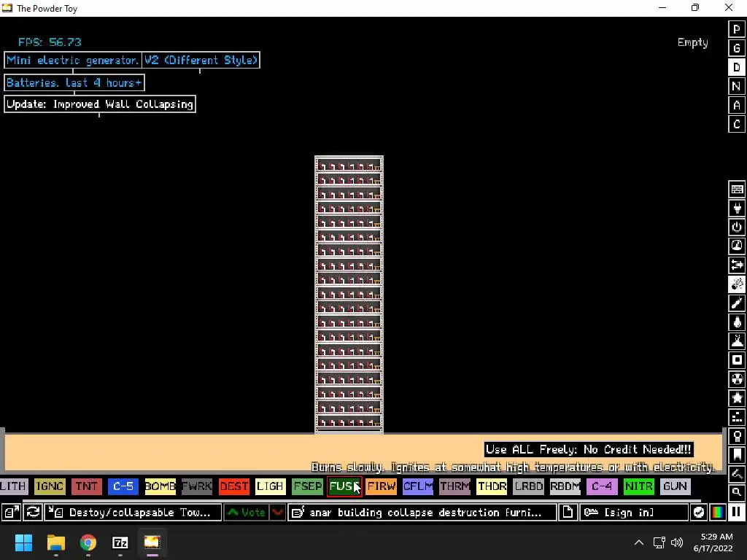Select the FIRW element
The height and width of the screenshot is (560, 747).
[x=381, y=486]
